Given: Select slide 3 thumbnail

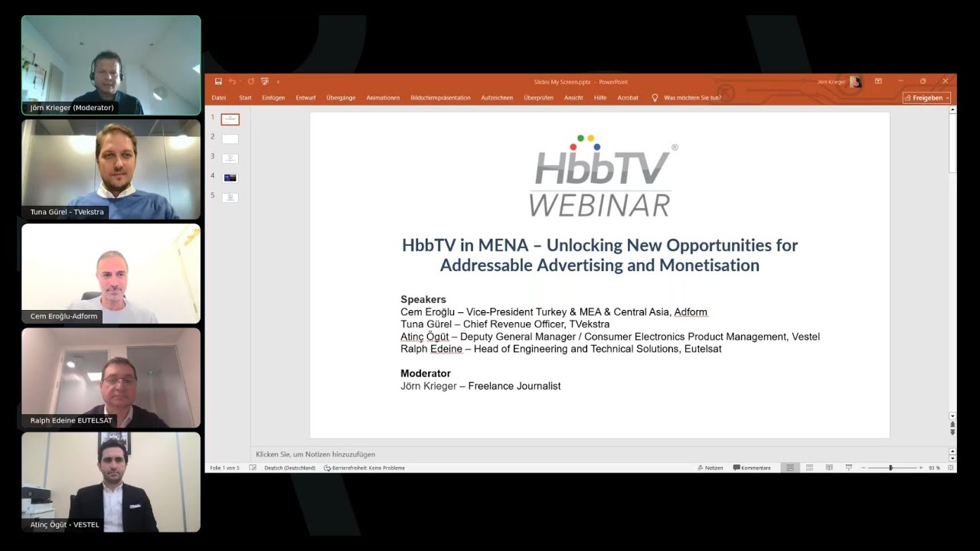Looking at the screenshot, I should (230, 158).
